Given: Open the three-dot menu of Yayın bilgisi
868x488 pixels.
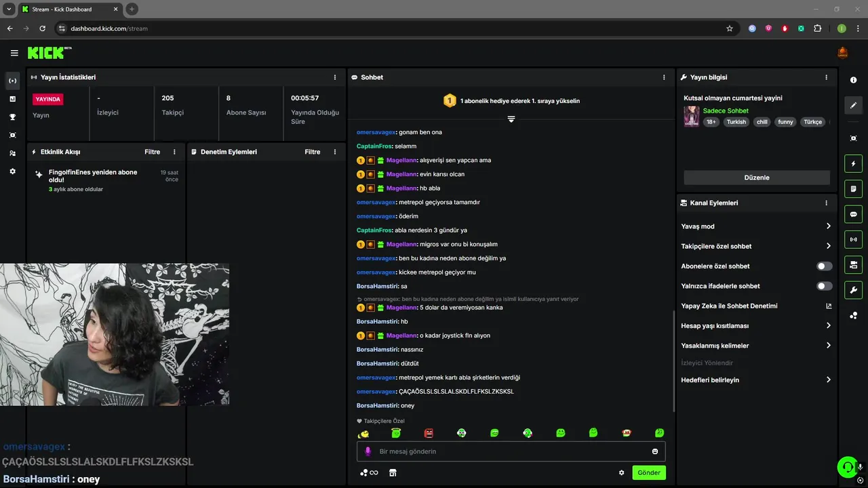Looking at the screenshot, I should tap(826, 77).
